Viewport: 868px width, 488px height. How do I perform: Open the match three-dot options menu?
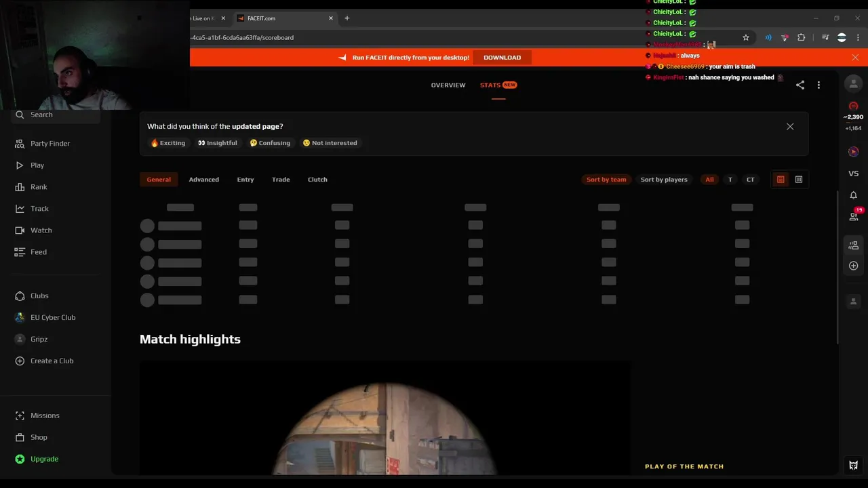(818, 85)
